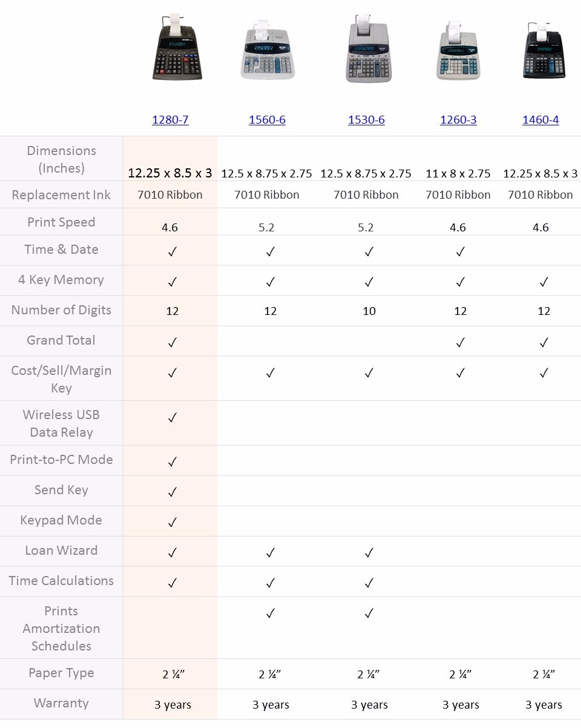Click the Keypad Mode checkmark
The height and width of the screenshot is (728, 581).
pos(172,522)
